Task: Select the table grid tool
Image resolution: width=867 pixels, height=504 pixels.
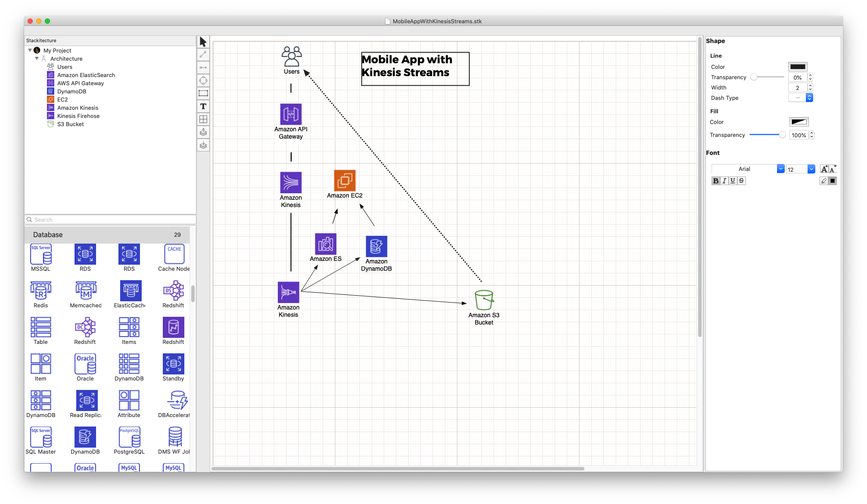Action: pos(203,119)
